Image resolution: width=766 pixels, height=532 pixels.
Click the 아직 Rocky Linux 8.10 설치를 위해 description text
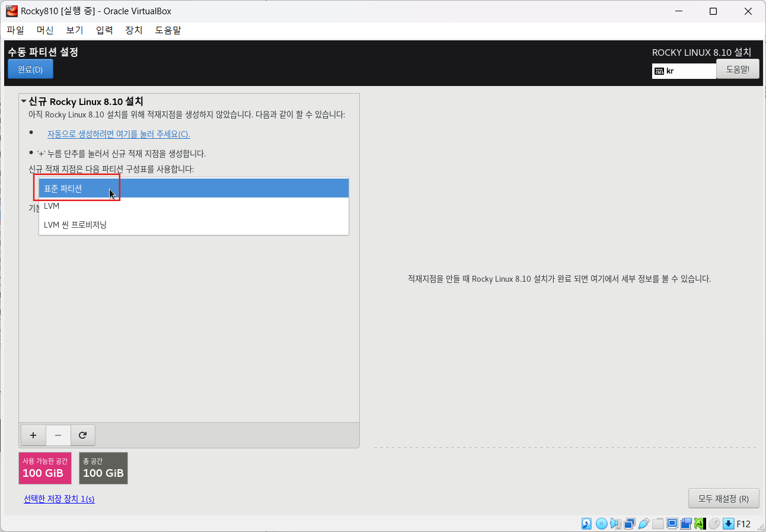[187, 114]
